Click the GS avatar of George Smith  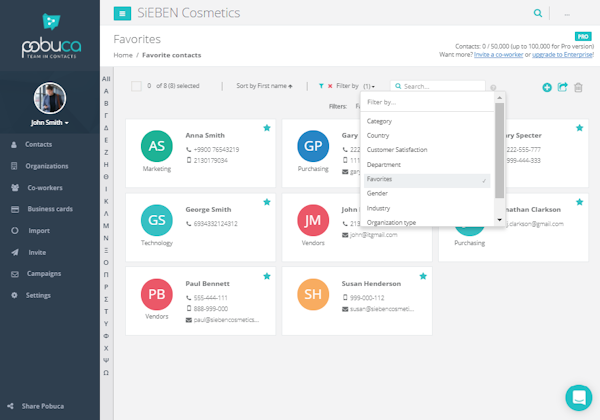(x=157, y=220)
